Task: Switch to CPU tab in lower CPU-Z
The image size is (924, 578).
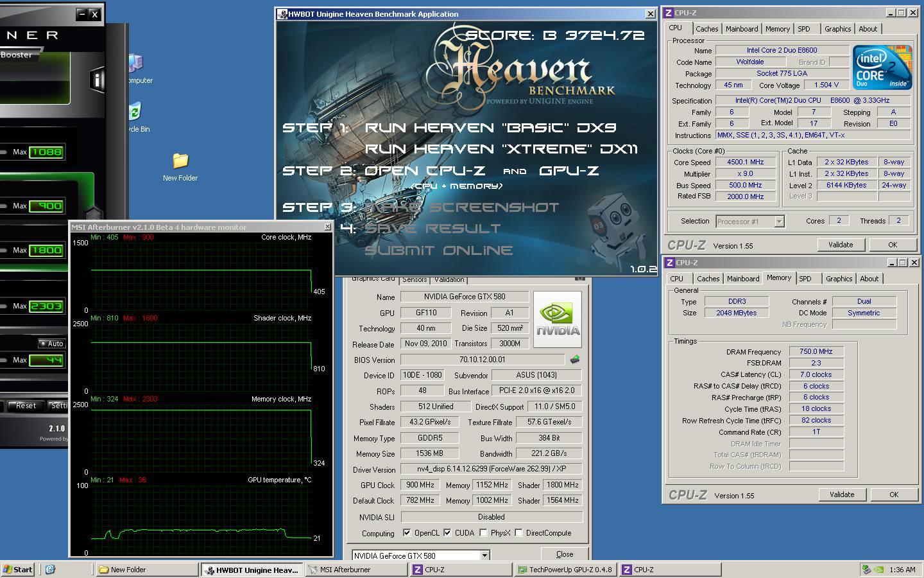Action: [x=677, y=279]
